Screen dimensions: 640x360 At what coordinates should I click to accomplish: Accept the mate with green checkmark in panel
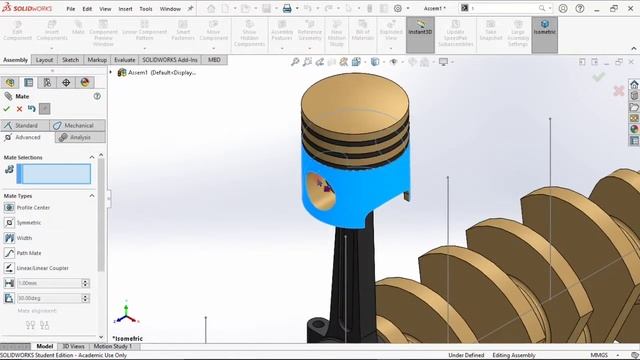tap(6, 109)
